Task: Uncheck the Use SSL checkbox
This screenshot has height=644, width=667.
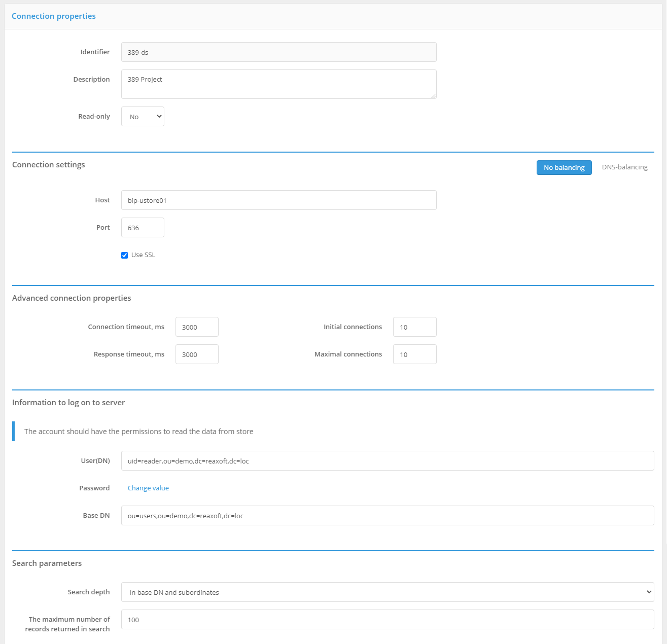Action: pyautogui.click(x=124, y=255)
